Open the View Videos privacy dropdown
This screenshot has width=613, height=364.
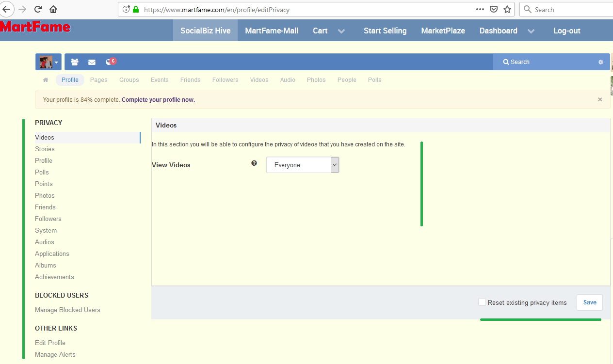pyautogui.click(x=303, y=165)
